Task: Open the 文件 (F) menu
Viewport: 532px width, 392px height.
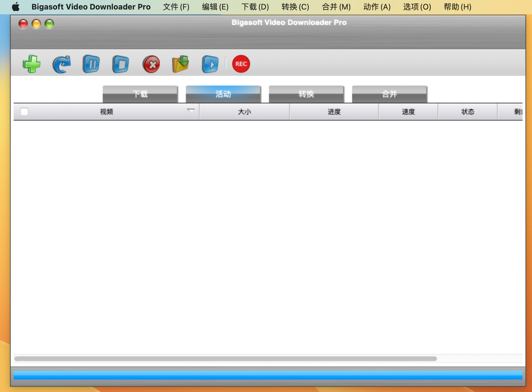Action: pos(176,7)
